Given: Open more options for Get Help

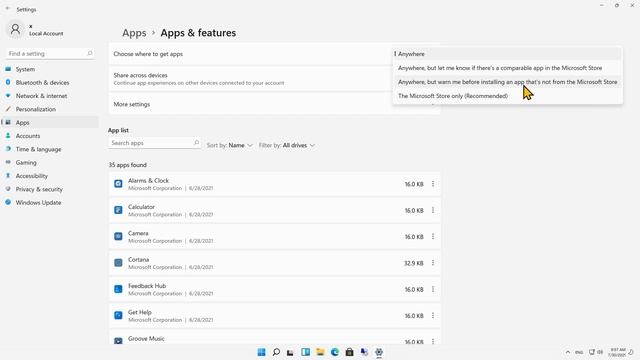Looking at the screenshot, I should 433,316.
